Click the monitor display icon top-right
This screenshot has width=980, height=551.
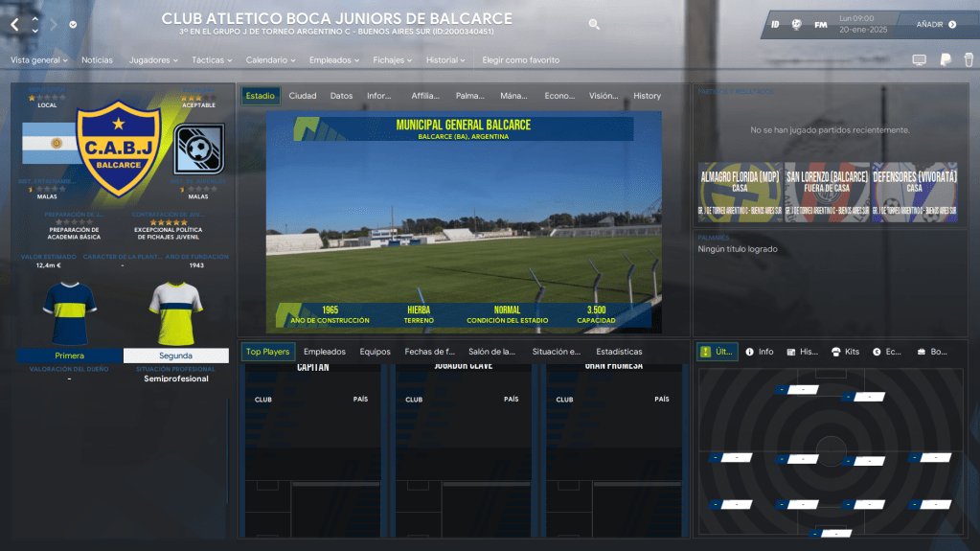[919, 60]
